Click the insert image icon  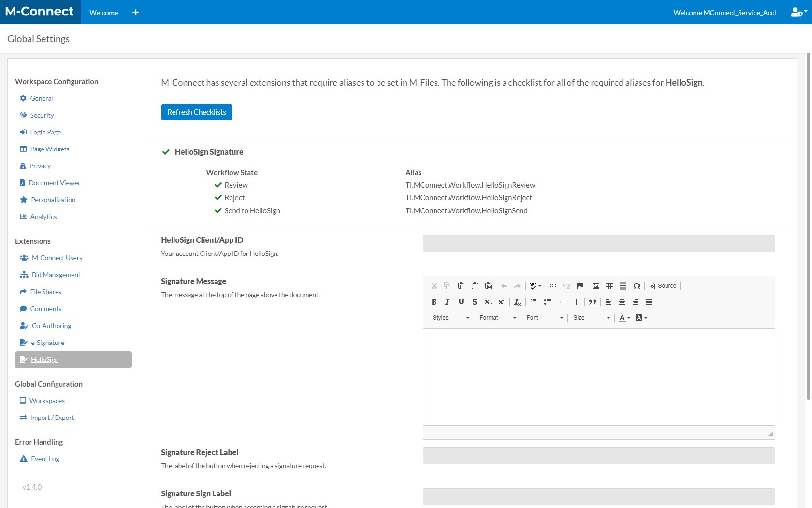596,286
